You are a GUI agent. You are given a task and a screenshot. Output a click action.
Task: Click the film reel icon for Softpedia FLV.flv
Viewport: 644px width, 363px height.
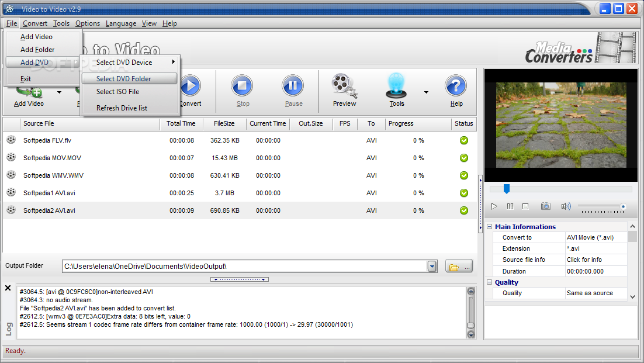click(x=11, y=140)
